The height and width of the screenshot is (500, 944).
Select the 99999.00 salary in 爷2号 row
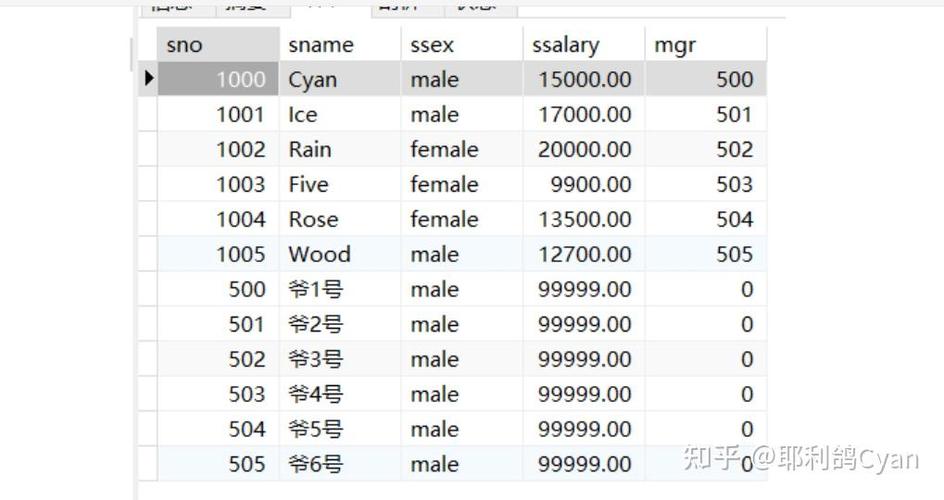583,324
